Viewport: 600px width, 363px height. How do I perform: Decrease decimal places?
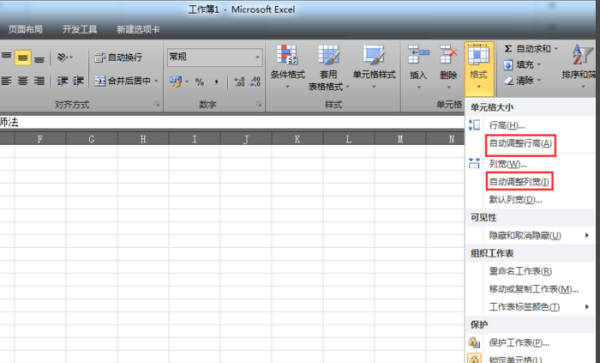coord(255,81)
